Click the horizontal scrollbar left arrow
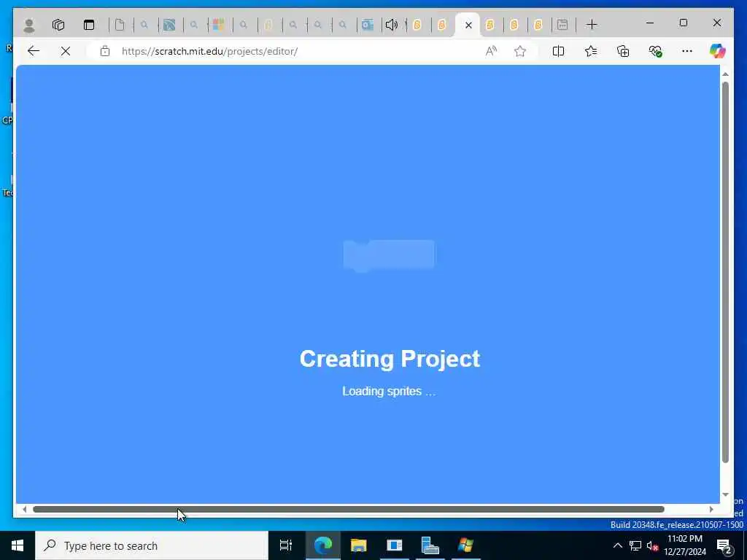Image resolution: width=747 pixels, height=560 pixels. coord(24,509)
